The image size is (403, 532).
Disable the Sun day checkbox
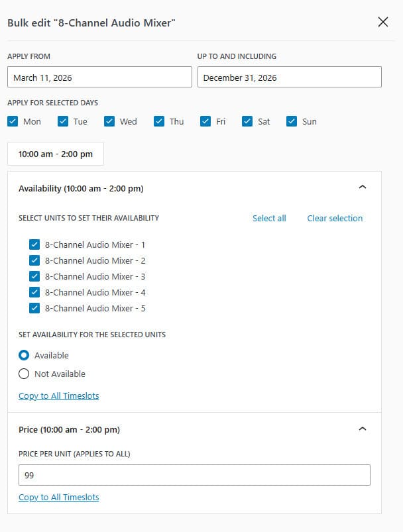click(292, 121)
